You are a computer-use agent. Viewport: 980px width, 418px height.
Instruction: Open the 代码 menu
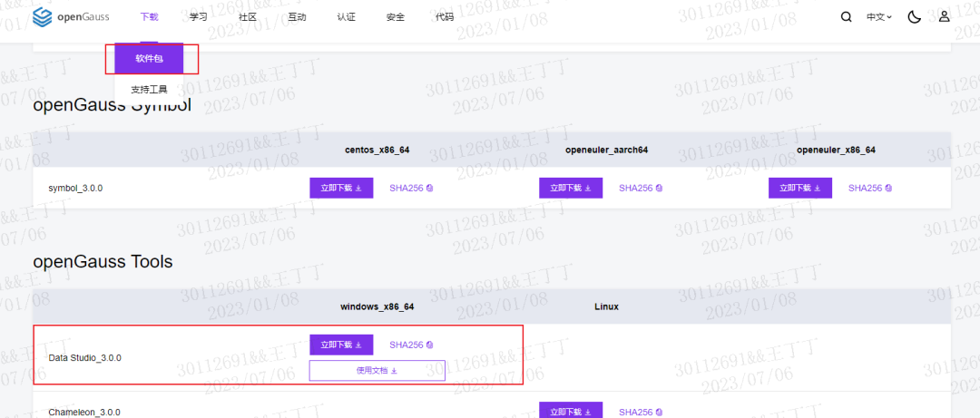445,17
